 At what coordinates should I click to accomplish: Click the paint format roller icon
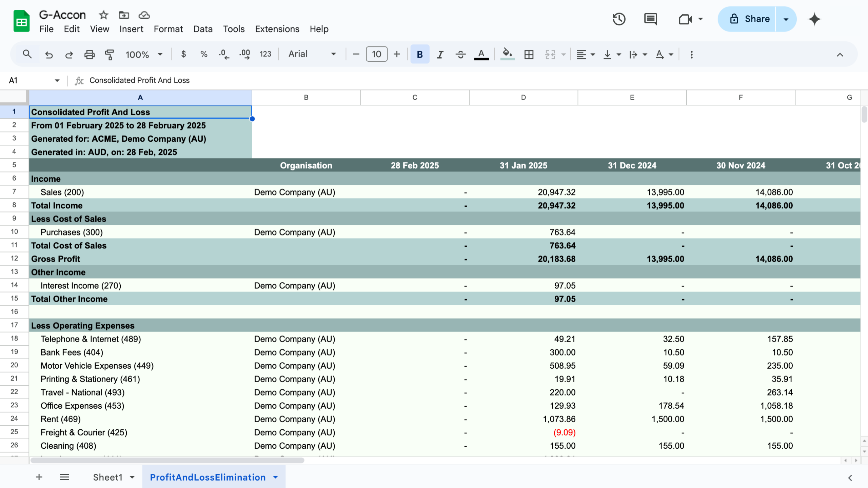click(109, 54)
